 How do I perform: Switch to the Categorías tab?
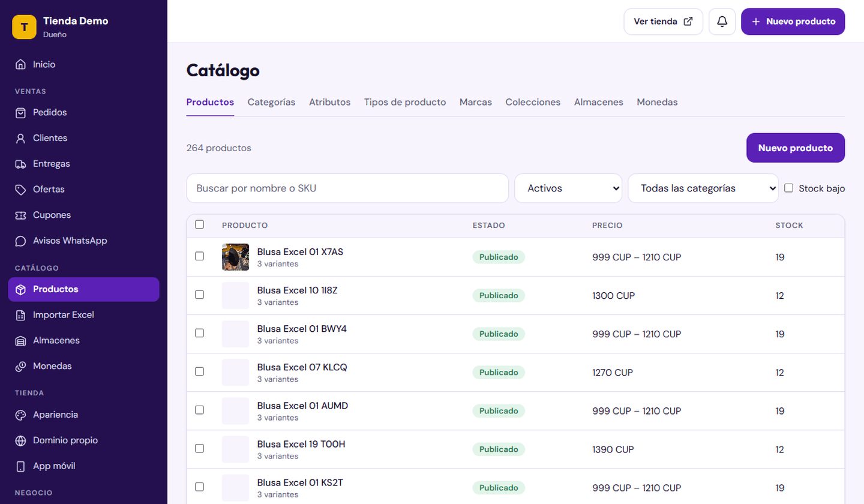[271, 102]
